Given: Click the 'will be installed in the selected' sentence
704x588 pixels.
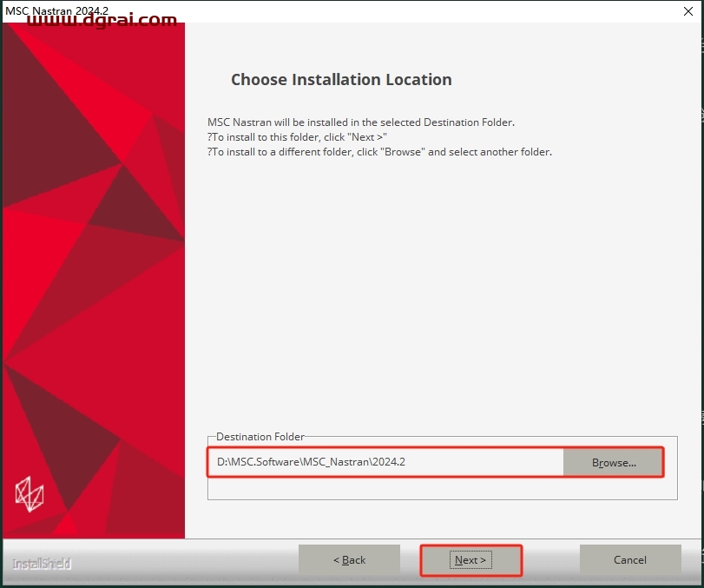Looking at the screenshot, I should pyautogui.click(x=361, y=122).
